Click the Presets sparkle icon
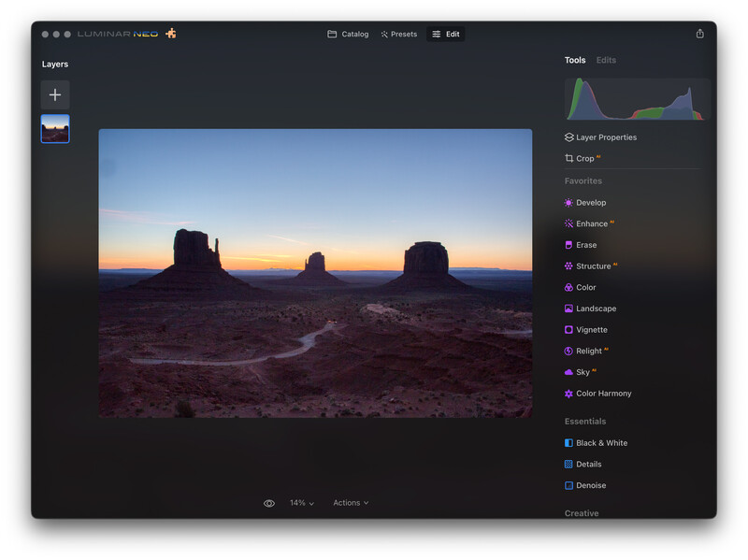This screenshot has width=748, height=560. click(x=384, y=35)
